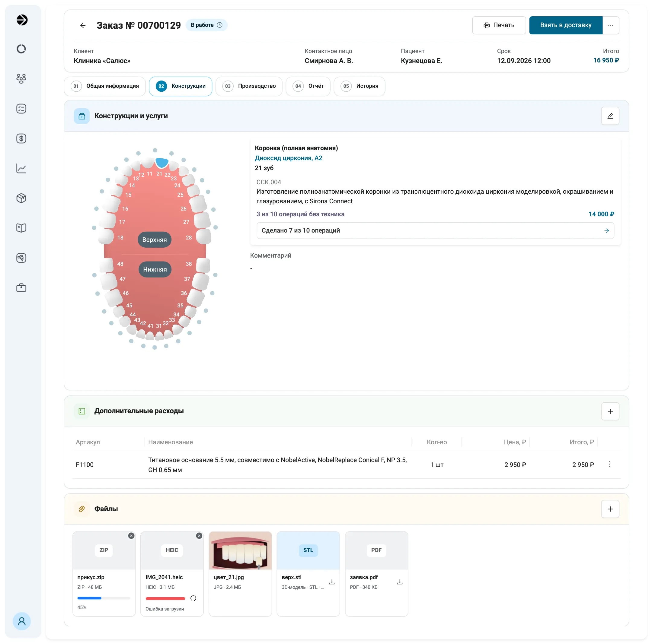Viewport: 652px width, 644px height.
Task: Select the Верхняя jaw toggle
Action: point(155,240)
